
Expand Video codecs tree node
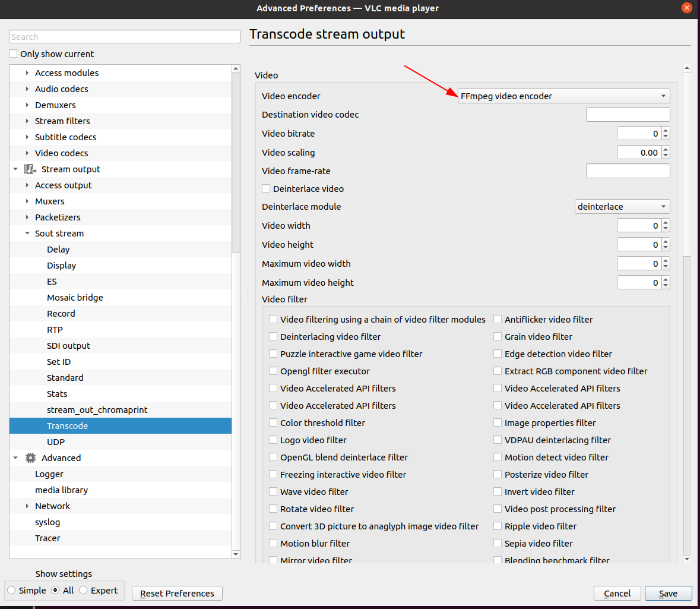[x=27, y=153]
